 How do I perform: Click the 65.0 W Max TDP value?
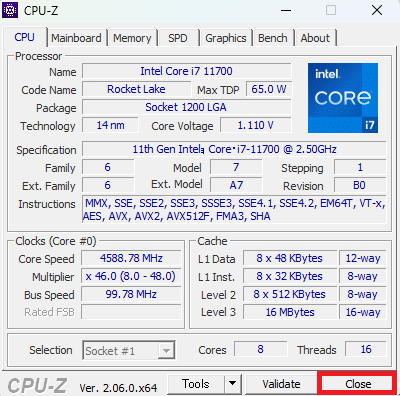point(269,89)
